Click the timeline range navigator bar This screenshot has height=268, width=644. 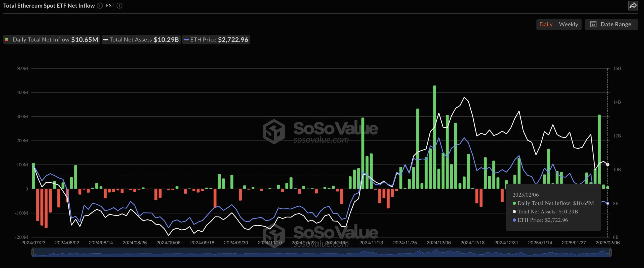[x=321, y=252]
